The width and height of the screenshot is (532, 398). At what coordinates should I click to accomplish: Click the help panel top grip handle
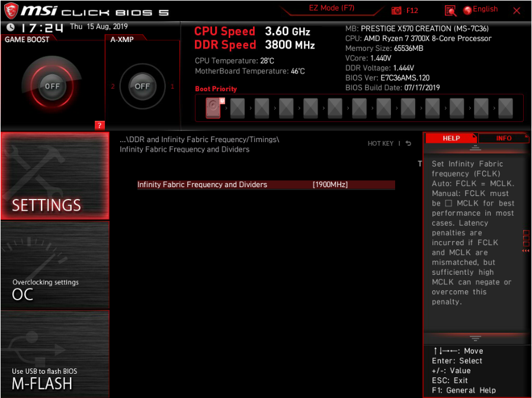(475, 147)
